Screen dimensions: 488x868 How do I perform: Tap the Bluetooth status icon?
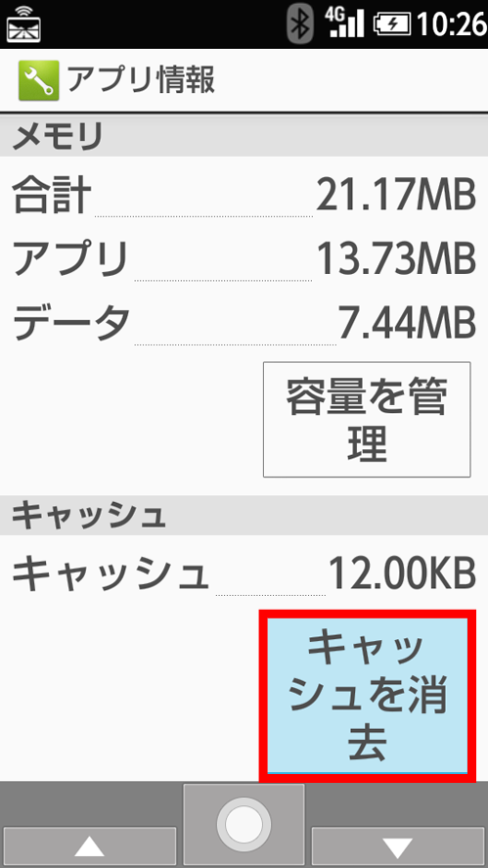[300, 23]
